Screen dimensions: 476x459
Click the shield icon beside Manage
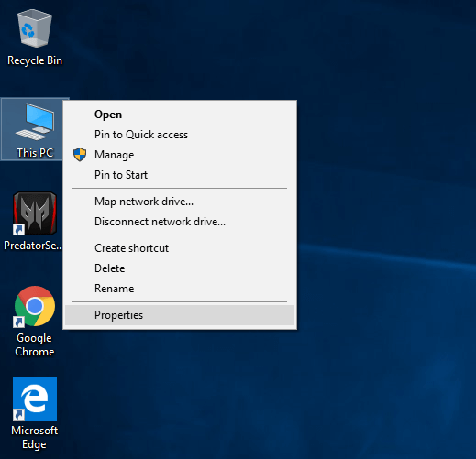tap(80, 155)
